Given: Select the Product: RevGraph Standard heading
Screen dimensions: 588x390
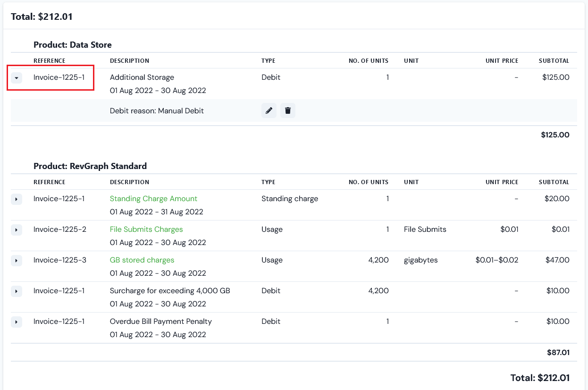Looking at the screenshot, I should (90, 166).
